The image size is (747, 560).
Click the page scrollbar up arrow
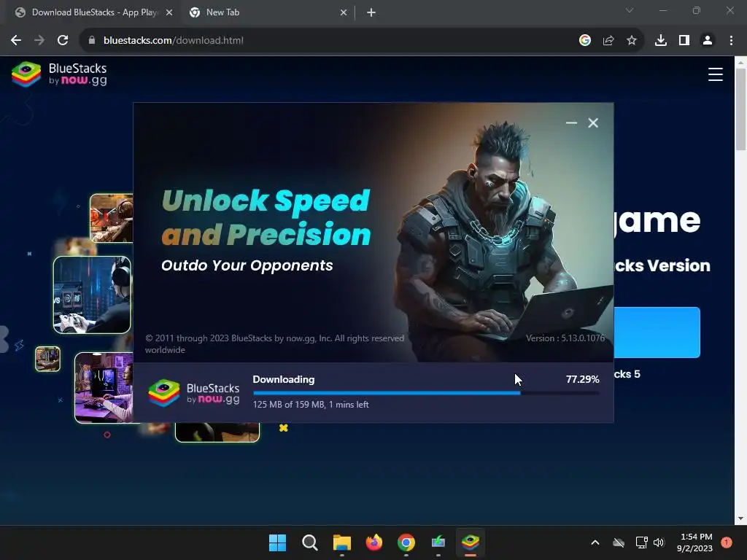[740, 63]
